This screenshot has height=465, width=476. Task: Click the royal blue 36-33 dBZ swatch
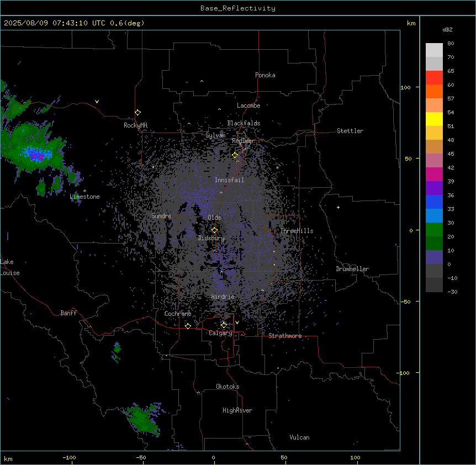[x=434, y=202]
